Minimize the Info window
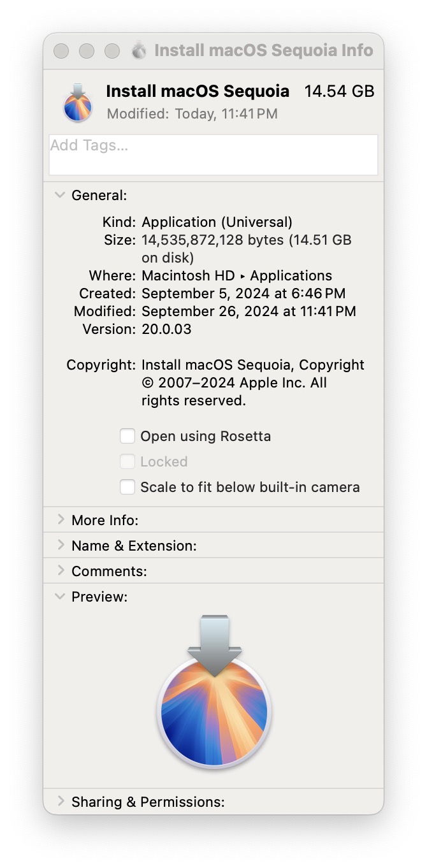This screenshot has width=427, height=868. pyautogui.click(x=87, y=51)
